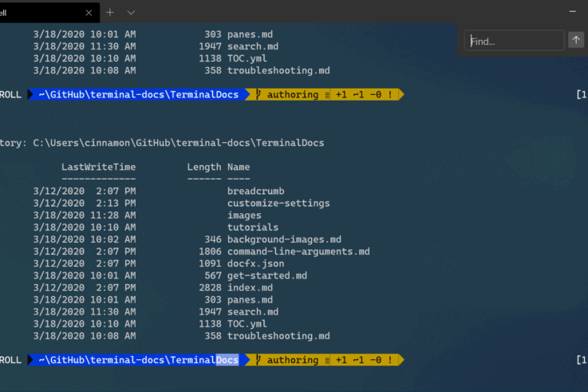
Task: Click the 'Name' column header
Action: [x=239, y=167]
